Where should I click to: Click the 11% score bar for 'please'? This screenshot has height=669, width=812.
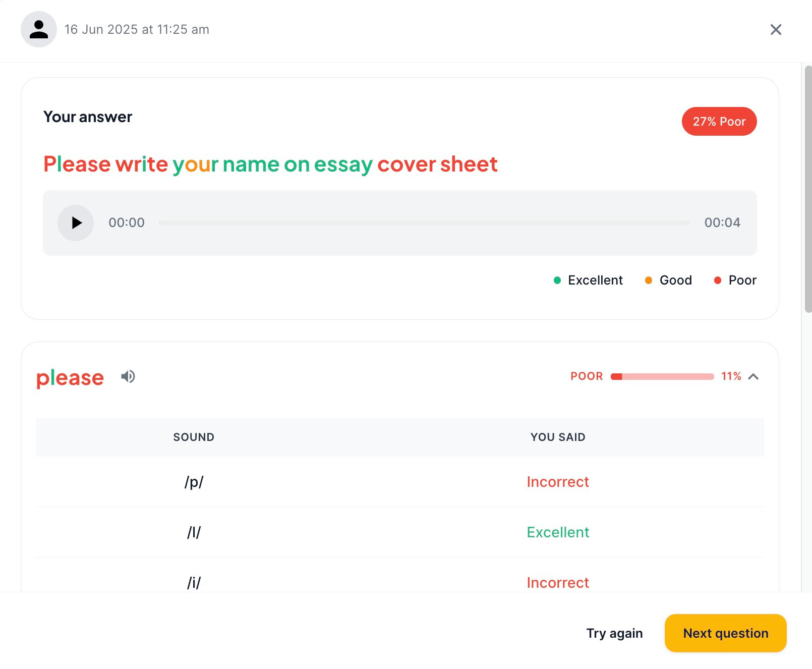point(662,376)
